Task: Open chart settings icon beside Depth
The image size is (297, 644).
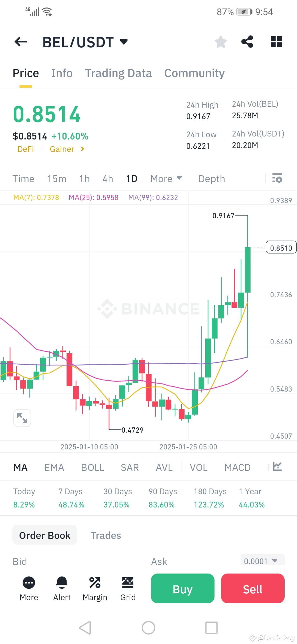Action: (277, 179)
